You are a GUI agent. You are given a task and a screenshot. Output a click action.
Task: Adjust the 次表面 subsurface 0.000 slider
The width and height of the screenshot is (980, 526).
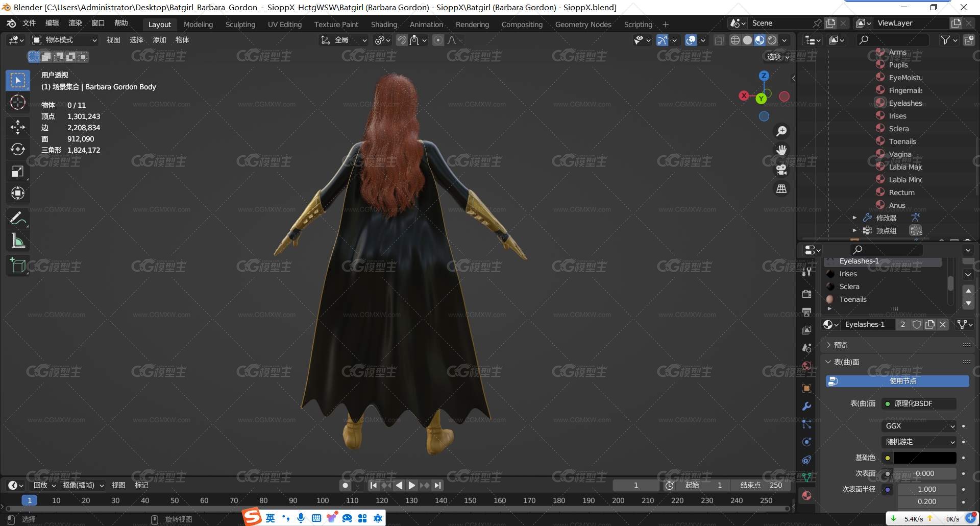pos(925,473)
